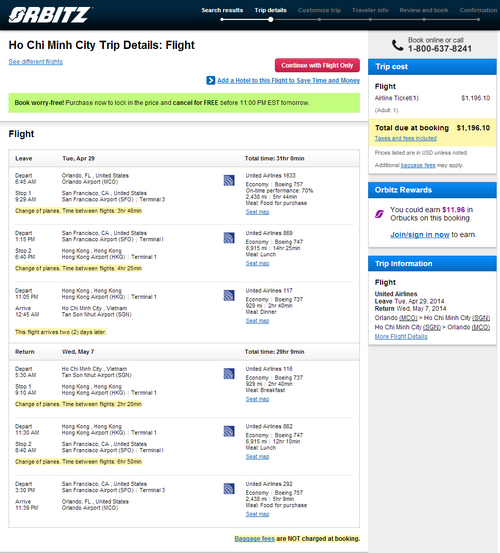Open See different flights link
This screenshot has width=500, height=553.
pyautogui.click(x=36, y=62)
